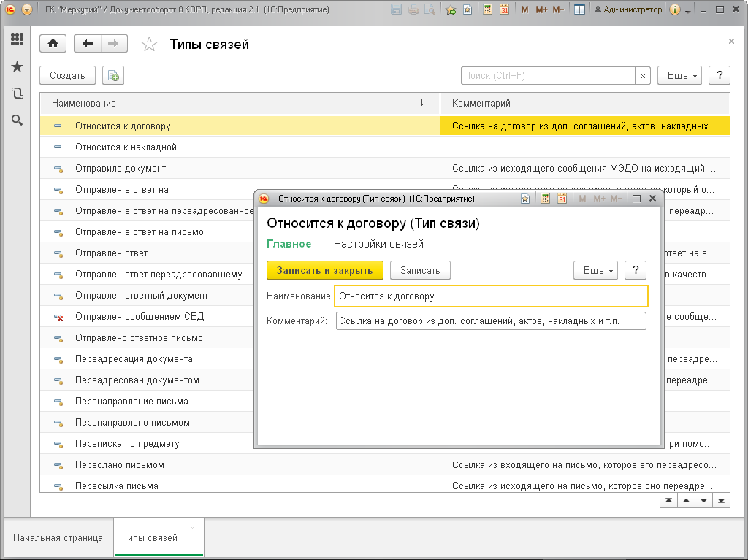Click Записать и закрыть button

pos(325,270)
